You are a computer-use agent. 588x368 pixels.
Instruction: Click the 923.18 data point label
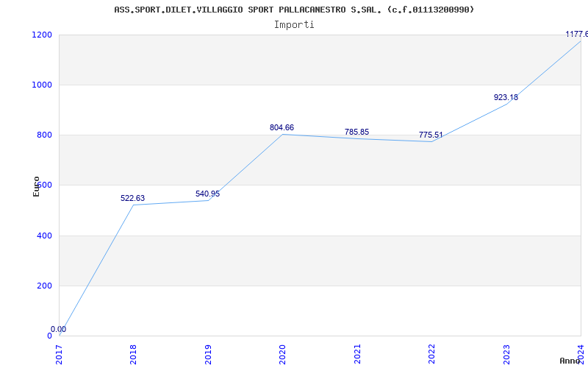click(x=506, y=97)
